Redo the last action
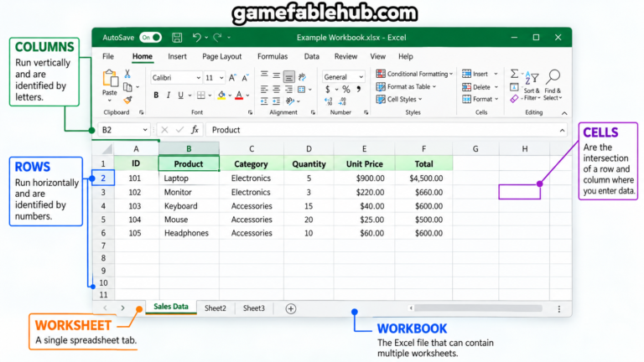 (217, 38)
